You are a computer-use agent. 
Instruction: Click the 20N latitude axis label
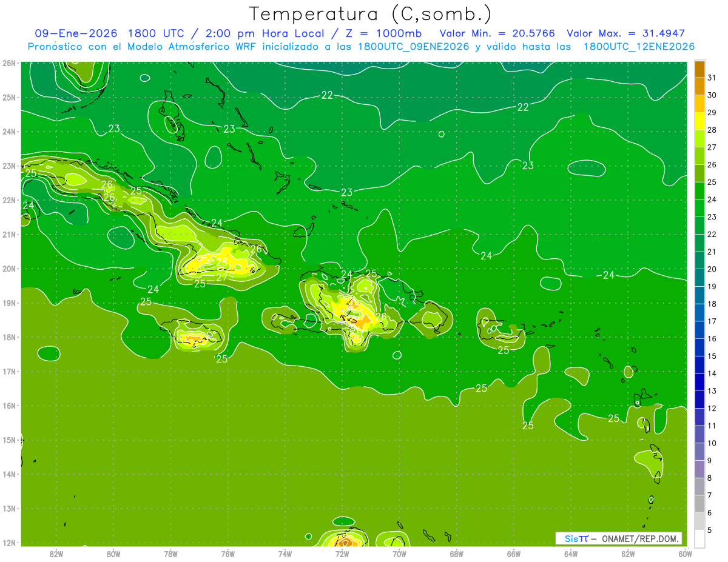(x=8, y=269)
